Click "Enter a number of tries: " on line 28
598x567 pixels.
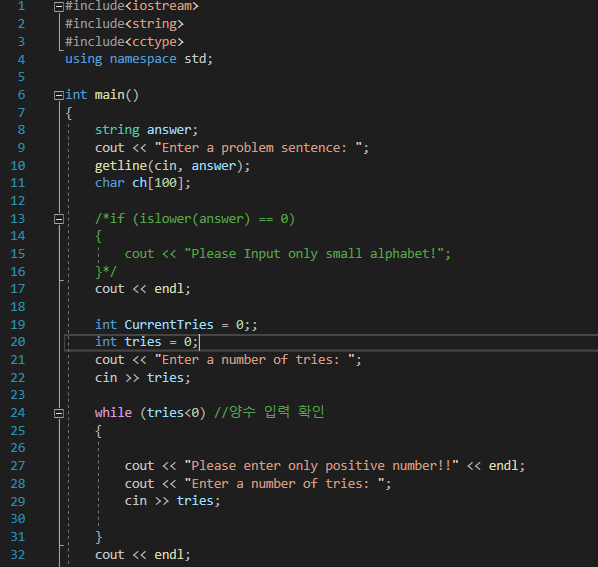[x=284, y=484]
